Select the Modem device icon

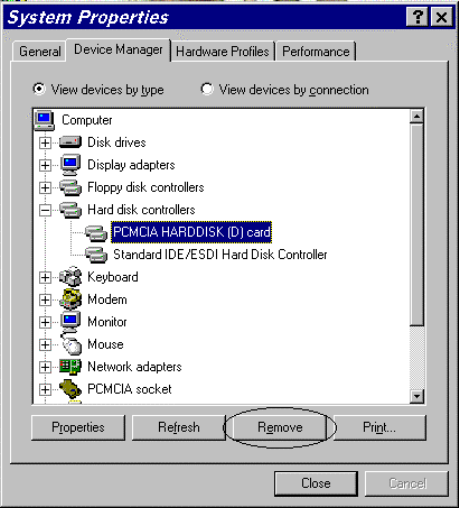(x=71, y=299)
